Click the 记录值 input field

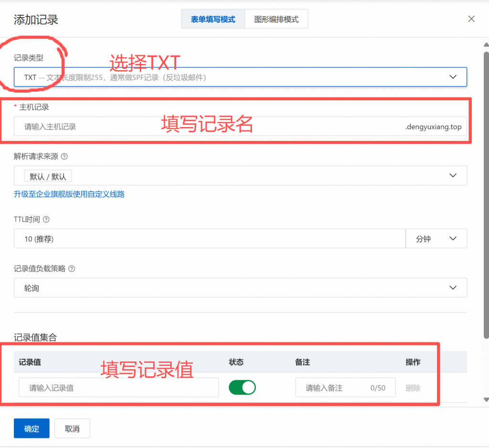point(118,388)
